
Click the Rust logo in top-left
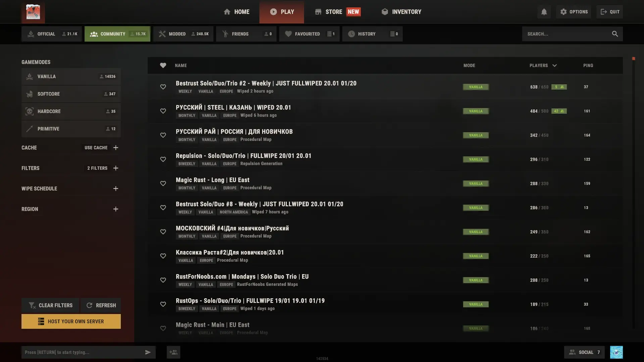point(33,12)
